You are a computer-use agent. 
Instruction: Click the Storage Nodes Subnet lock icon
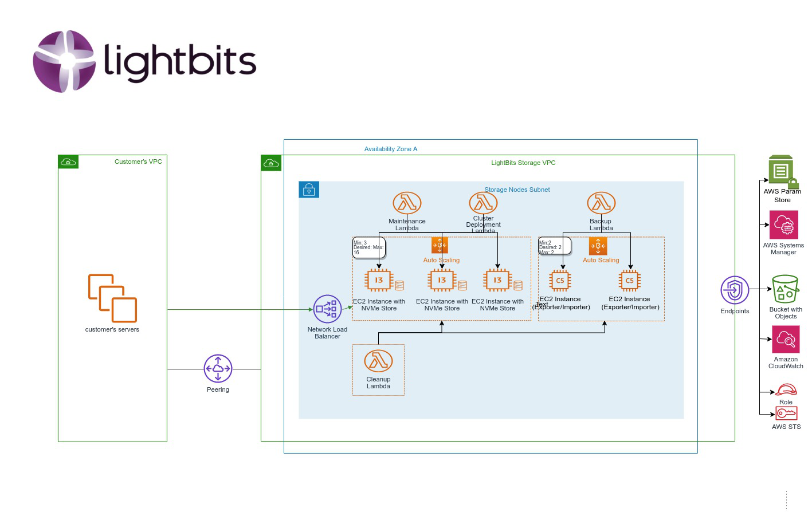pyautogui.click(x=309, y=190)
